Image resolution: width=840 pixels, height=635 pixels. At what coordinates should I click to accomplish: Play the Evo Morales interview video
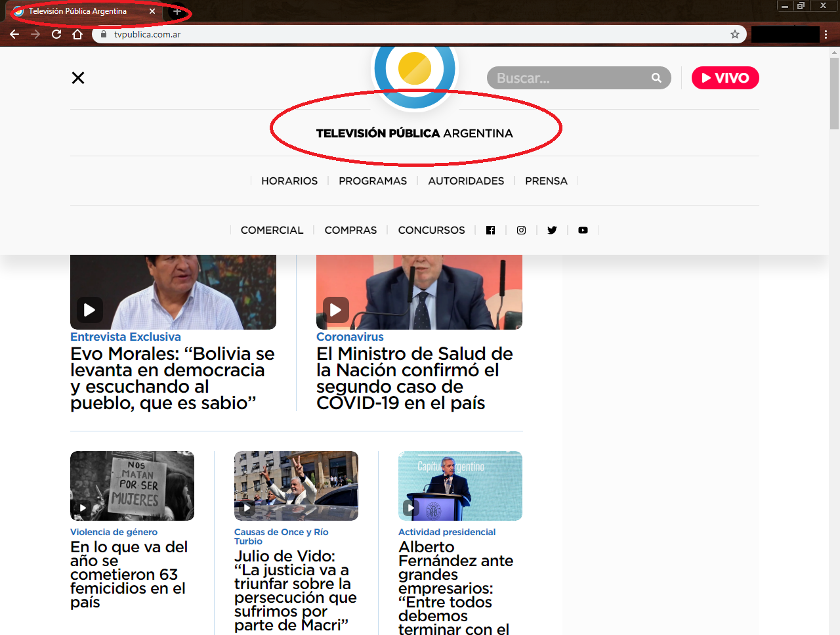90,310
